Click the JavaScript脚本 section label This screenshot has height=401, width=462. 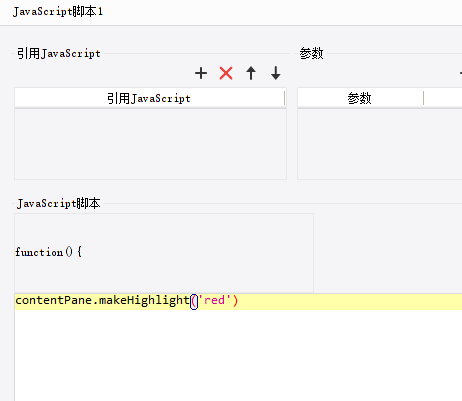coord(59,203)
